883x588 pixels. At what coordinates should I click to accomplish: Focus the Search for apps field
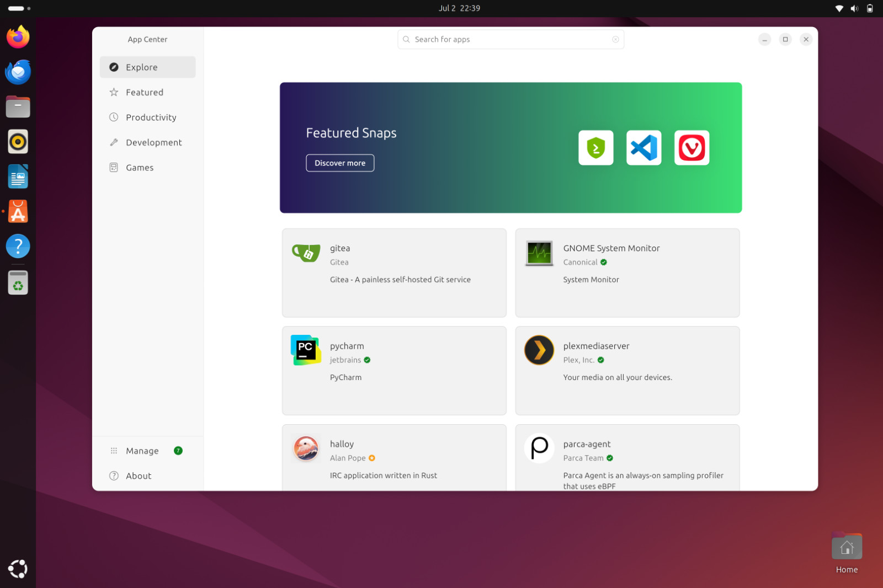[510, 39]
